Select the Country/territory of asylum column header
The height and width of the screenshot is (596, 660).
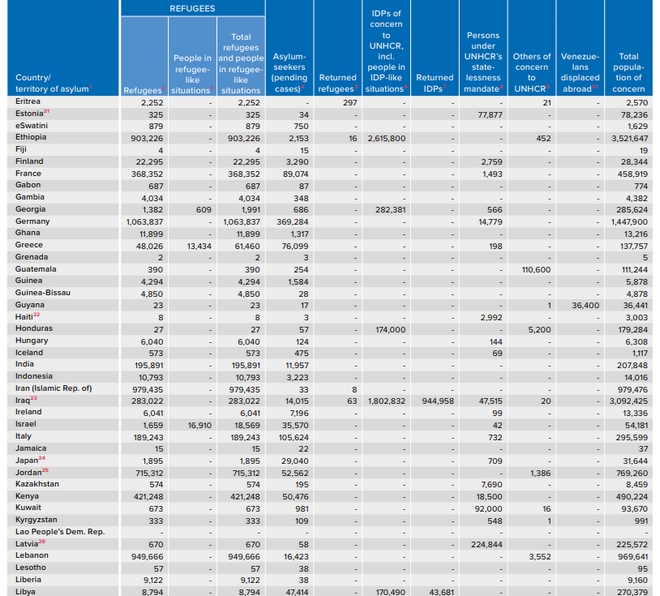(x=52, y=83)
